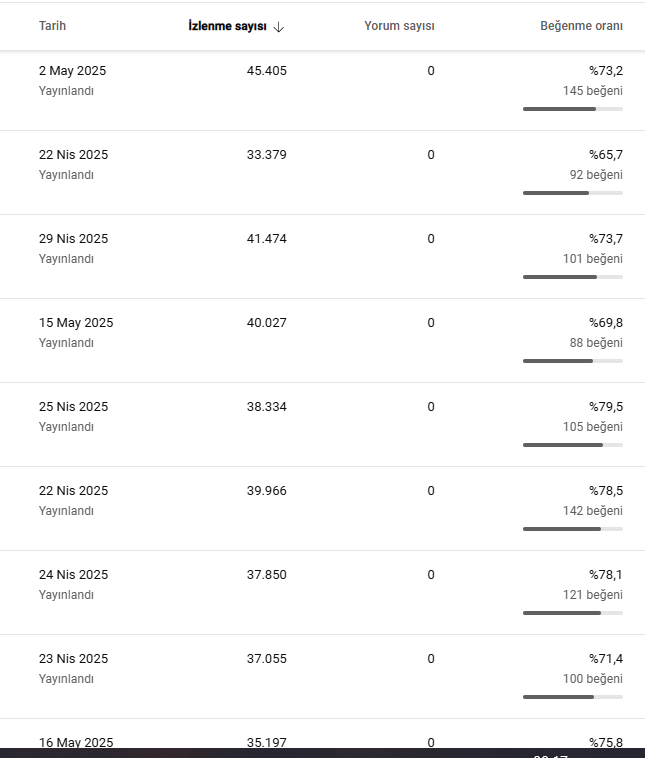
Task: Click the like ratio bar for %69,8
Action: [573, 361]
